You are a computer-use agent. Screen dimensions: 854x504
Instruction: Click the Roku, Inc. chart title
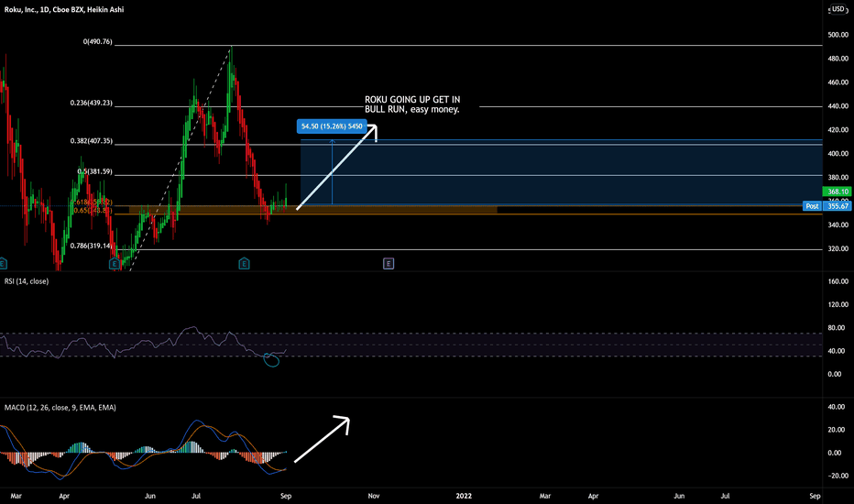[64, 9]
